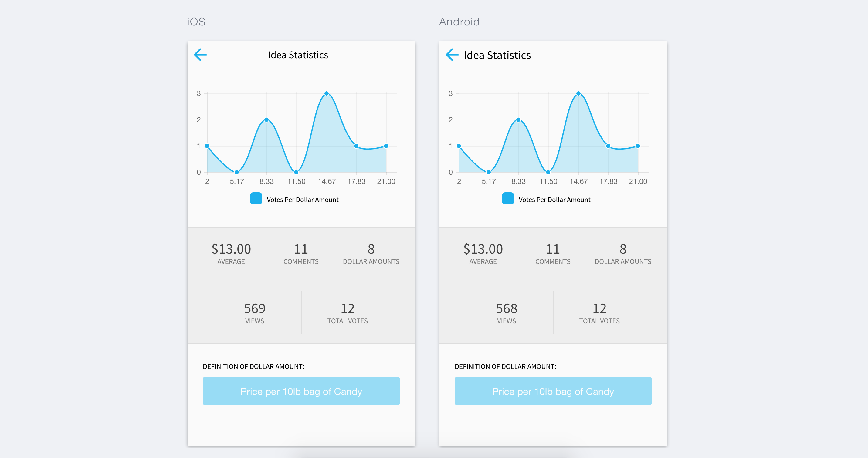This screenshot has height=458, width=868.
Task: Click Android 'Votes Per Dollar Amount' legend label
Action: click(x=554, y=200)
